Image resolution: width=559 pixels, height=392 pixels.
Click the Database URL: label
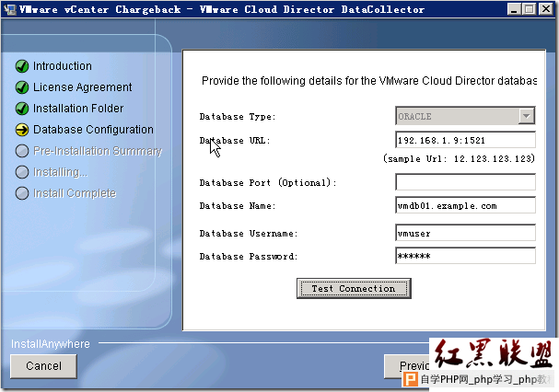(x=235, y=141)
